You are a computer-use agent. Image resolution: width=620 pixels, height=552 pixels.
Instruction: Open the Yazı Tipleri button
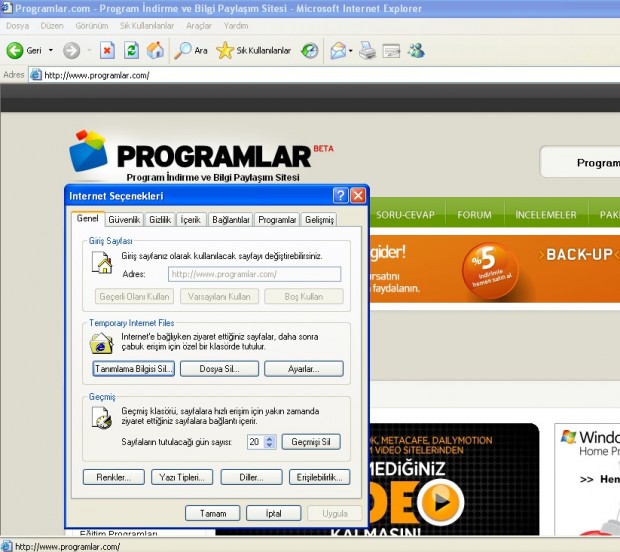point(182,477)
